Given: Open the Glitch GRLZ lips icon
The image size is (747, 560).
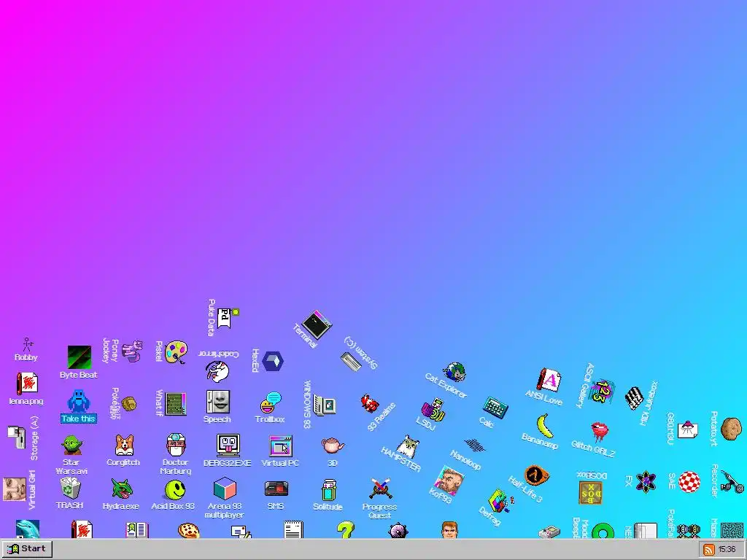Looking at the screenshot, I should point(600,432).
